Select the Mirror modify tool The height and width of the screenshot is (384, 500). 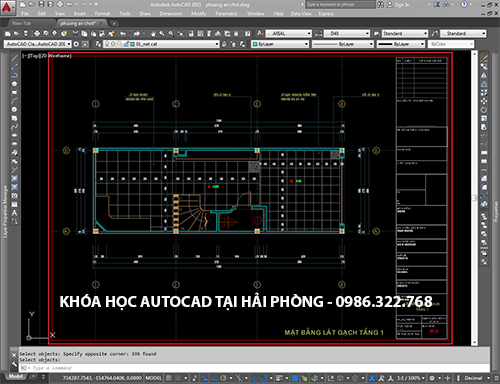coord(484,75)
